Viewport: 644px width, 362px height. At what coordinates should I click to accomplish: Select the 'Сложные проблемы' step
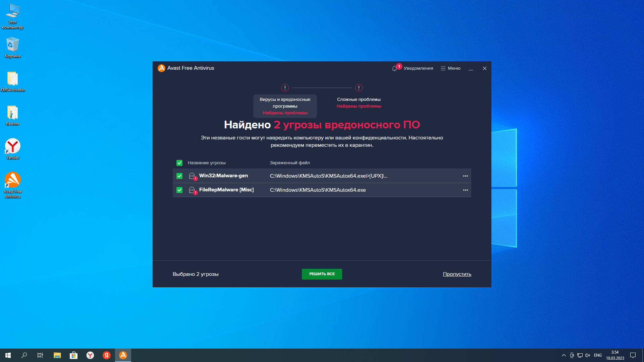[x=359, y=103]
